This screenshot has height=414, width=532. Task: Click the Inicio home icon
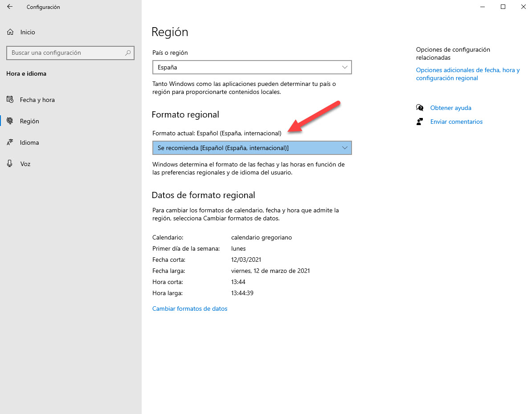tap(9, 32)
